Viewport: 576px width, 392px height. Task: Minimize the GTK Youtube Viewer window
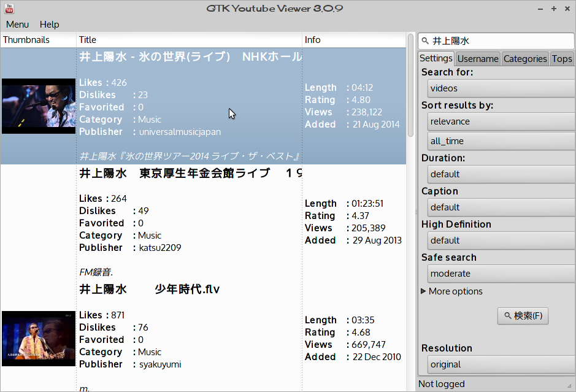click(x=540, y=9)
